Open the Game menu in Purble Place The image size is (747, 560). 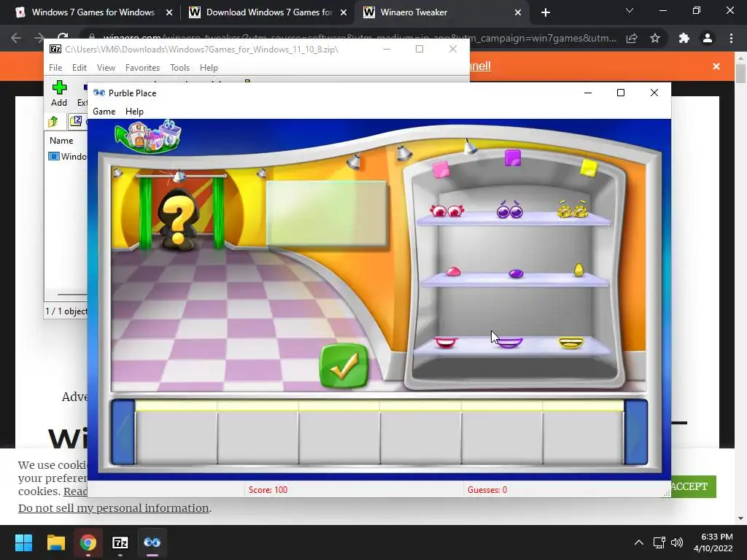point(104,112)
